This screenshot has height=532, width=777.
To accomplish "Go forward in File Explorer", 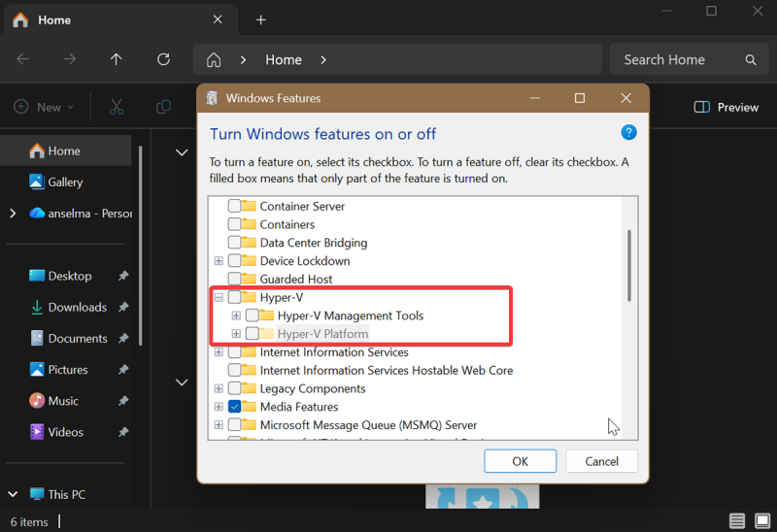I will click(x=70, y=59).
